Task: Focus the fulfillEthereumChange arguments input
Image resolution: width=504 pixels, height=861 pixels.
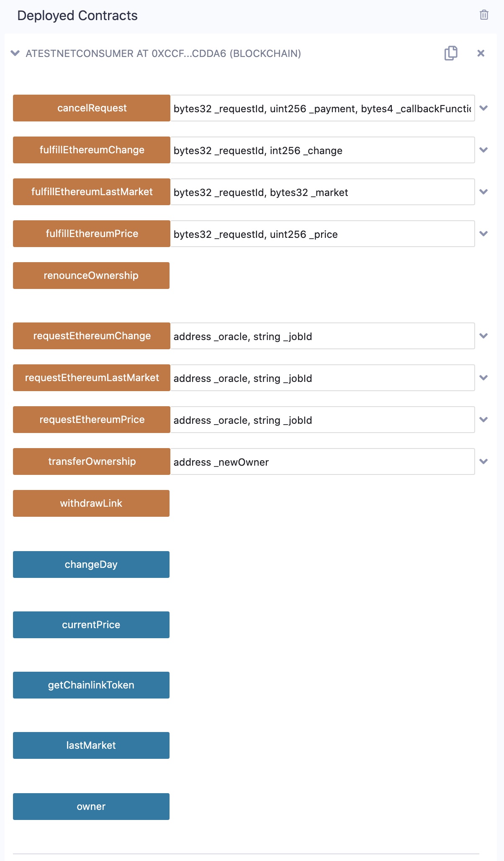Action: (322, 150)
